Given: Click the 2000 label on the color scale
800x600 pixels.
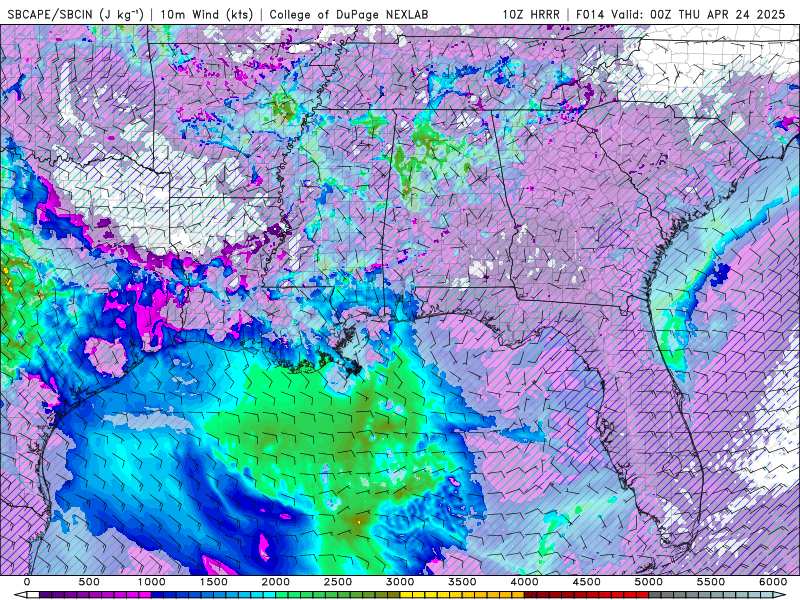Looking at the screenshot, I should [276, 582].
